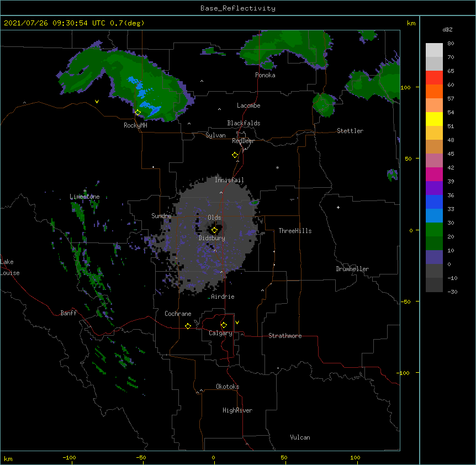
Task: Click the Blackfalds city label
Action: point(244,123)
